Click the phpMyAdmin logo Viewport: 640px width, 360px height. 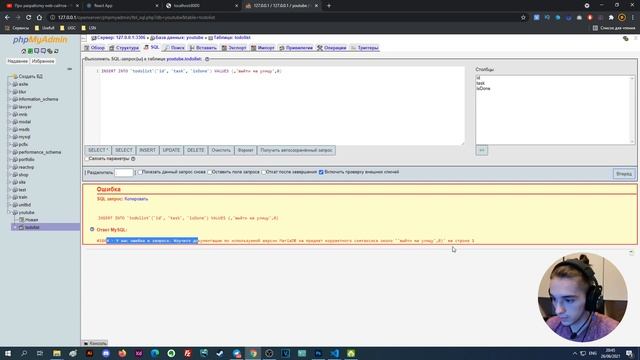pyautogui.click(x=40, y=40)
